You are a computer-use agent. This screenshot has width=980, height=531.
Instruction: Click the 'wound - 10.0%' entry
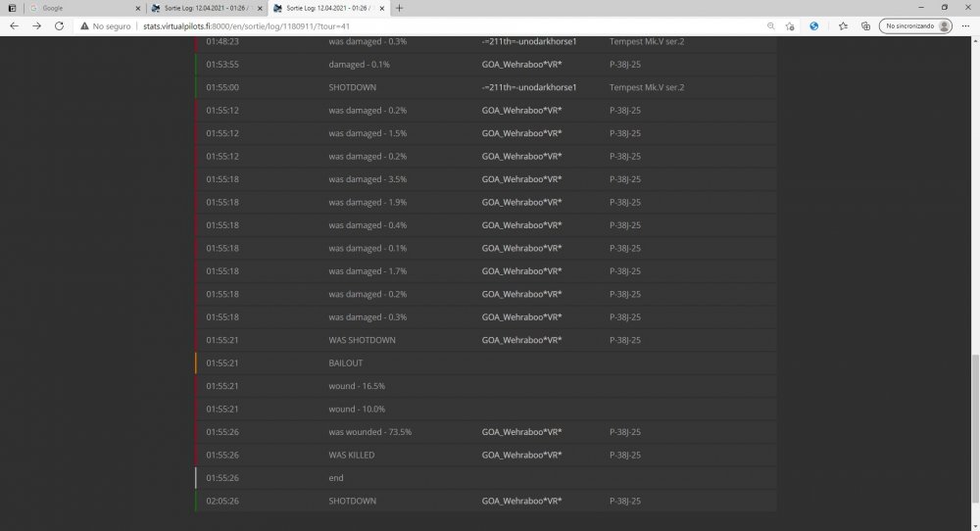point(357,409)
